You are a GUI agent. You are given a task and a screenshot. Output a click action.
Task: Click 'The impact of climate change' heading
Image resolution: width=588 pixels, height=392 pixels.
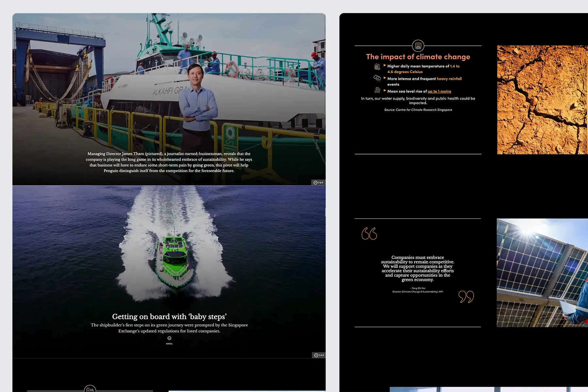pyautogui.click(x=418, y=57)
